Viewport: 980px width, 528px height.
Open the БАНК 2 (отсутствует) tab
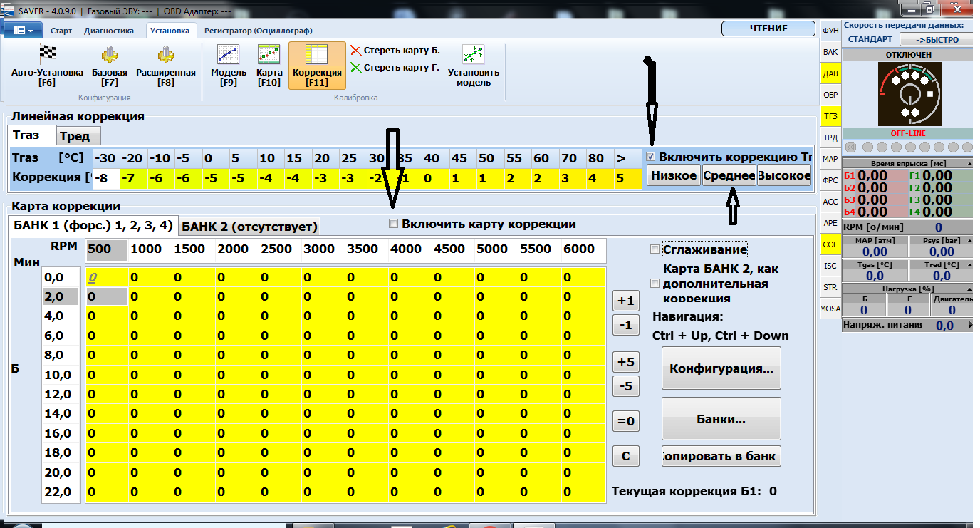point(249,227)
